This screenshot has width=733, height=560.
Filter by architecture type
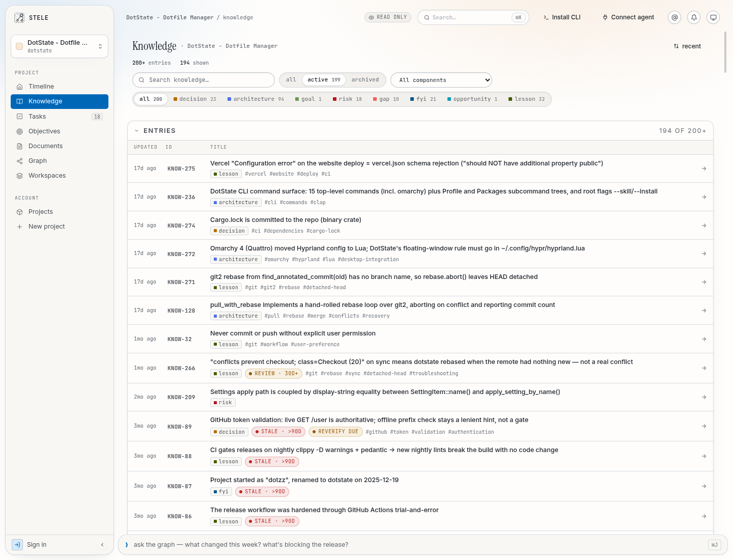click(256, 99)
